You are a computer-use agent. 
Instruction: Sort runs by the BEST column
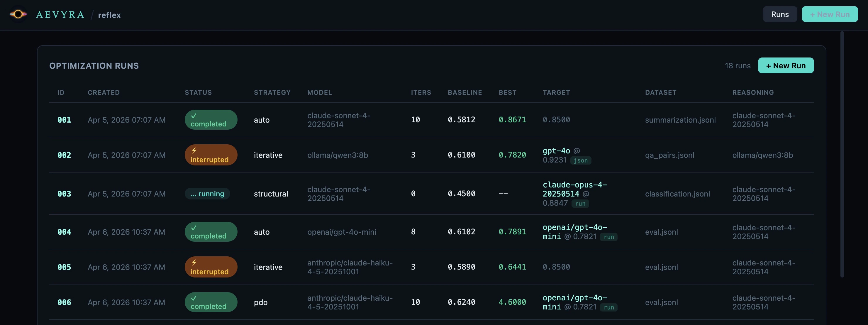(507, 92)
